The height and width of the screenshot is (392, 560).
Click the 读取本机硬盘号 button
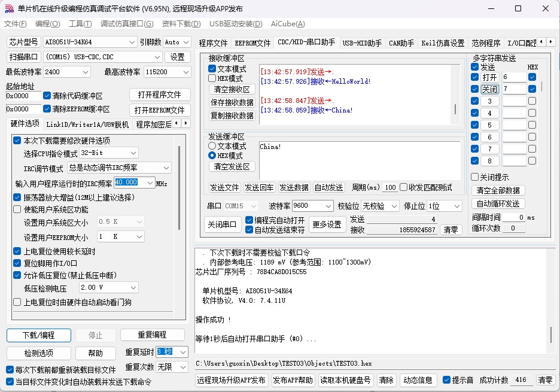tap(345, 380)
